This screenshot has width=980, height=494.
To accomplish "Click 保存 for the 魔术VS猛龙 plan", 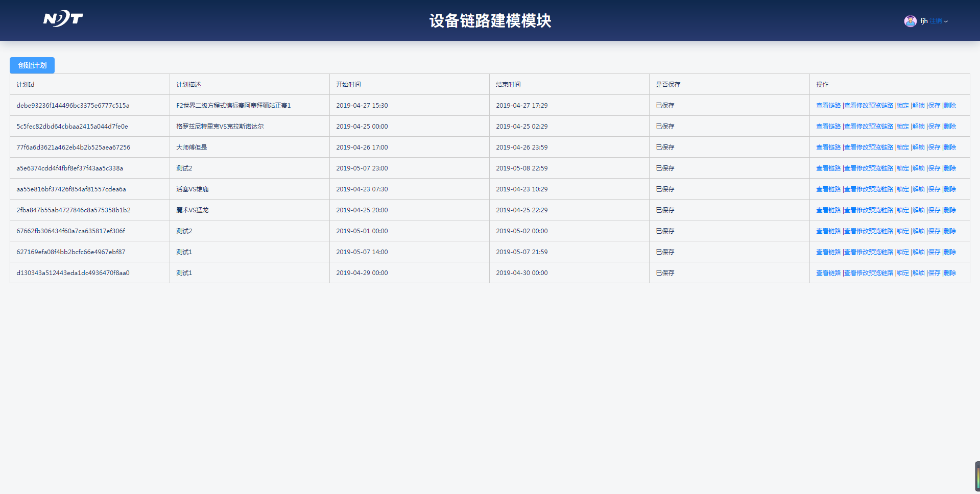I will (x=934, y=210).
